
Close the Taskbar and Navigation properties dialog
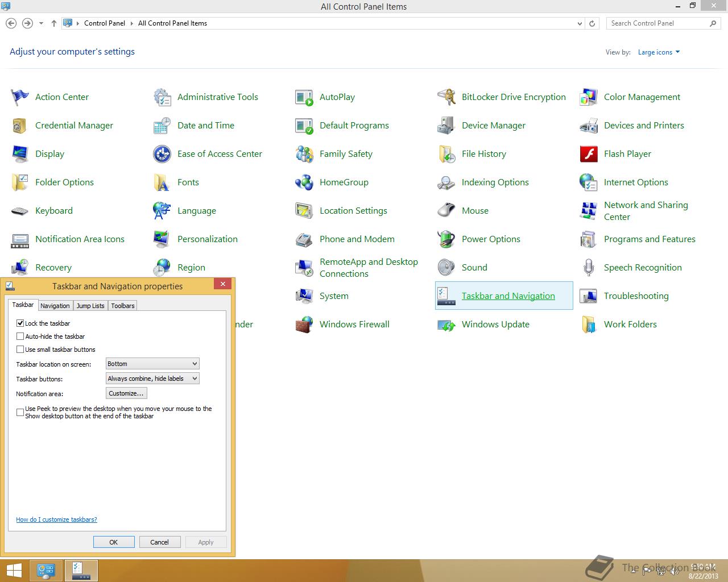coord(223,284)
